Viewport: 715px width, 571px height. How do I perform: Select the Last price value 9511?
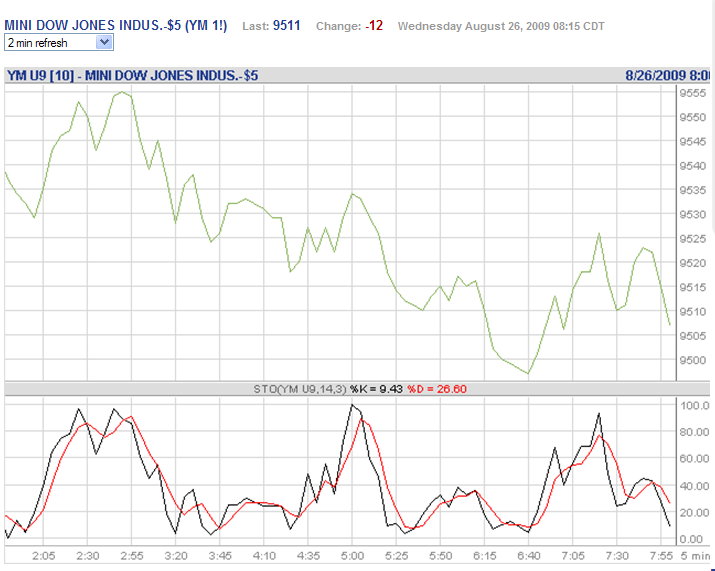pyautogui.click(x=286, y=26)
